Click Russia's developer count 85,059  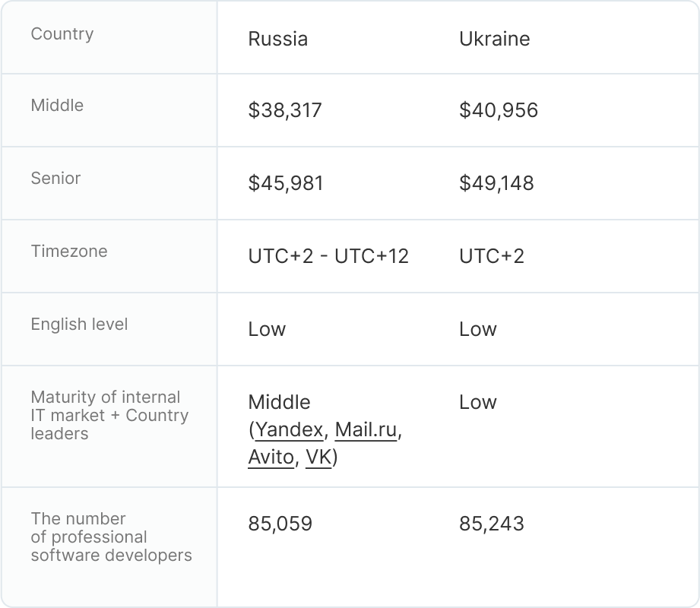tap(280, 524)
